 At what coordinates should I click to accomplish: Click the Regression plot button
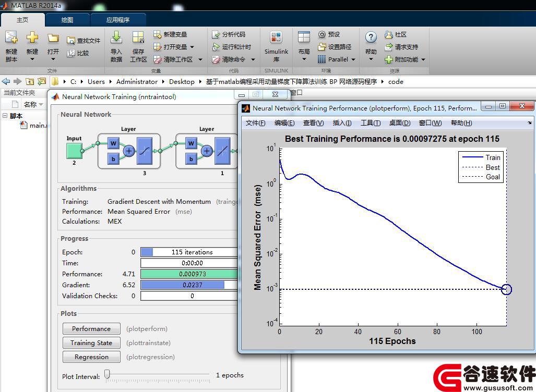click(91, 357)
